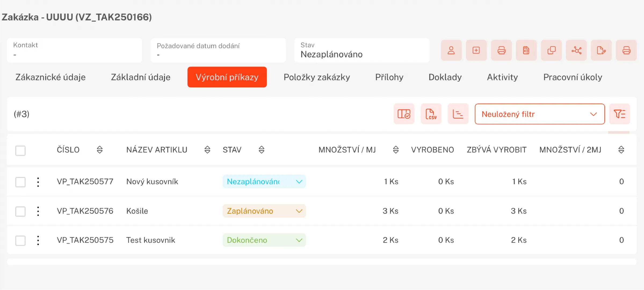This screenshot has width=644, height=290.
Task: Open the network structure diagram icon
Action: [x=576, y=50]
